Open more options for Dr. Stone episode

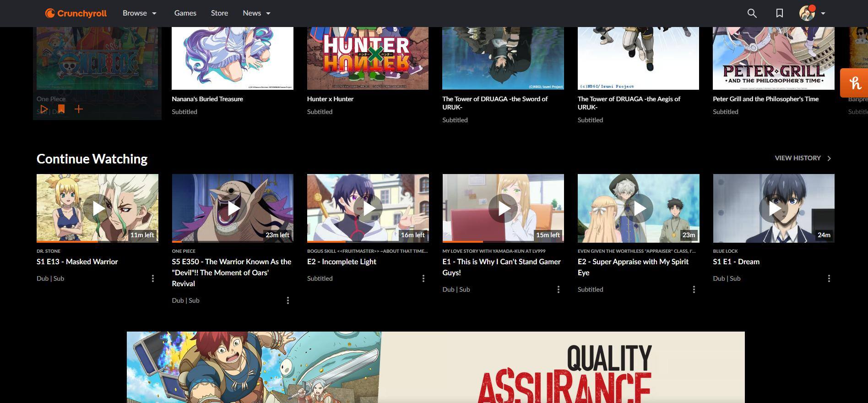click(x=153, y=278)
